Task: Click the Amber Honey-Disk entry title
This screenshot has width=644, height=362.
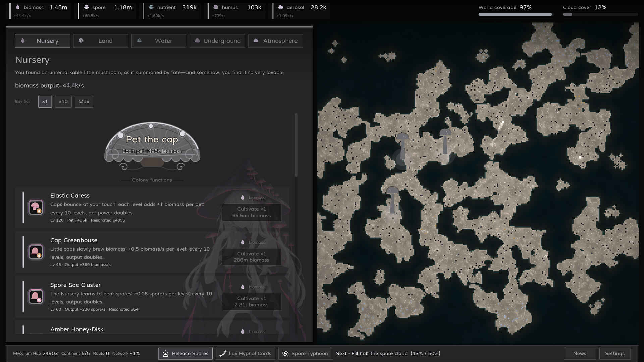Action: click(x=77, y=329)
